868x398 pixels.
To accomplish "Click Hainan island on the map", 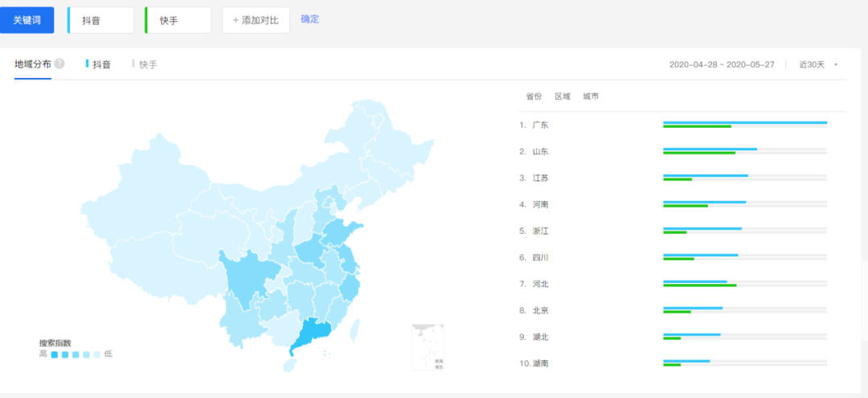I will pos(291,365).
